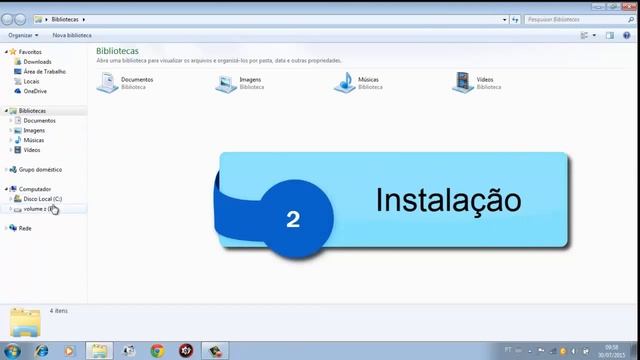
Task: Open the taskbar clock and date
Action: pos(611,351)
